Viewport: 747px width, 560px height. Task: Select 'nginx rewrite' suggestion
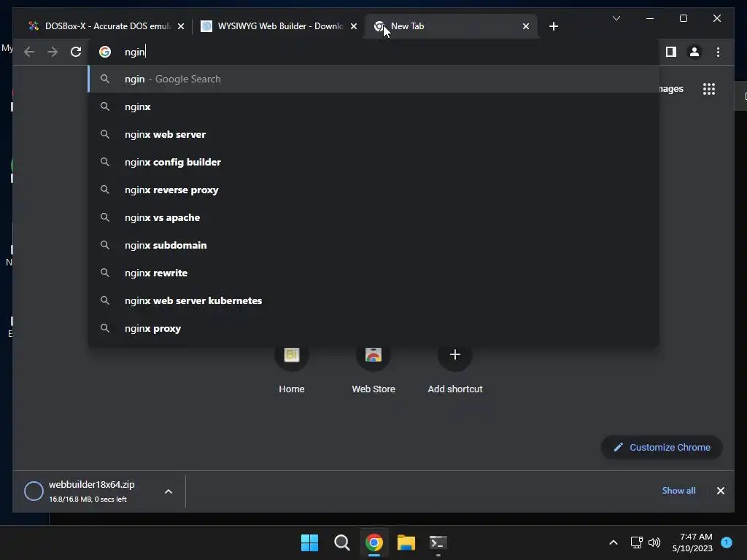click(x=374, y=273)
